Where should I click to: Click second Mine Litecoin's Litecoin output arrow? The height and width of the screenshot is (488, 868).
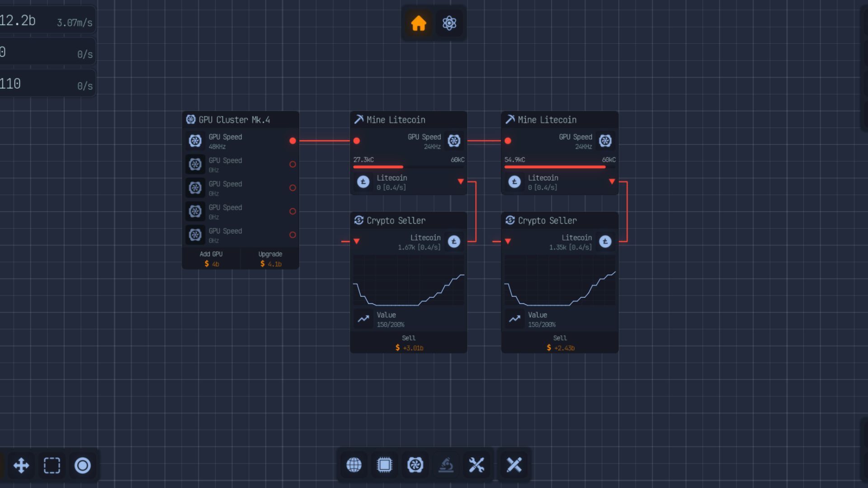click(x=612, y=182)
